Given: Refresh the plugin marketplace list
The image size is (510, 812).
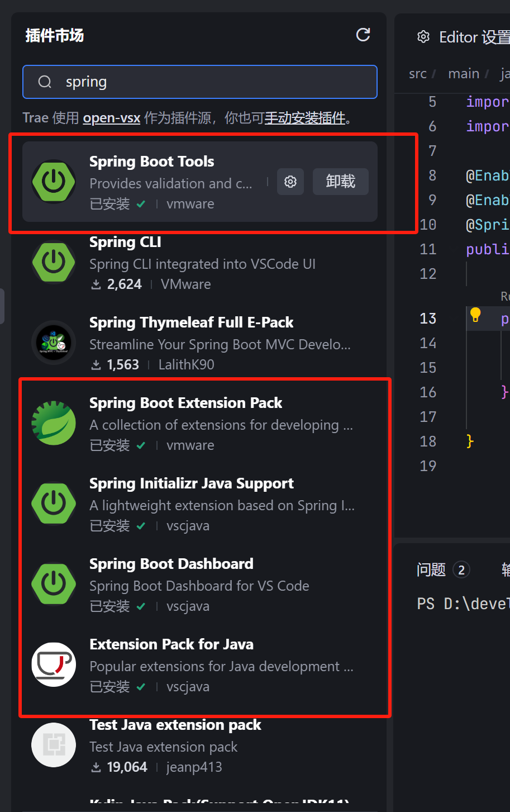Looking at the screenshot, I should pyautogui.click(x=363, y=35).
